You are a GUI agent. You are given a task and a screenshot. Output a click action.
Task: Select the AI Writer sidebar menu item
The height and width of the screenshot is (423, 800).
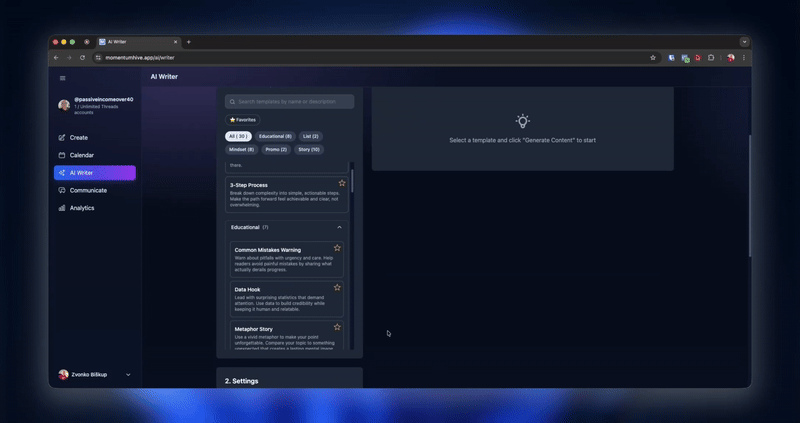coord(95,173)
